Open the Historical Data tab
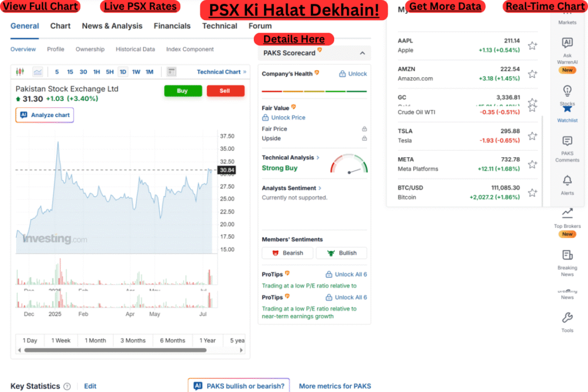The image size is (588, 392). [136, 49]
